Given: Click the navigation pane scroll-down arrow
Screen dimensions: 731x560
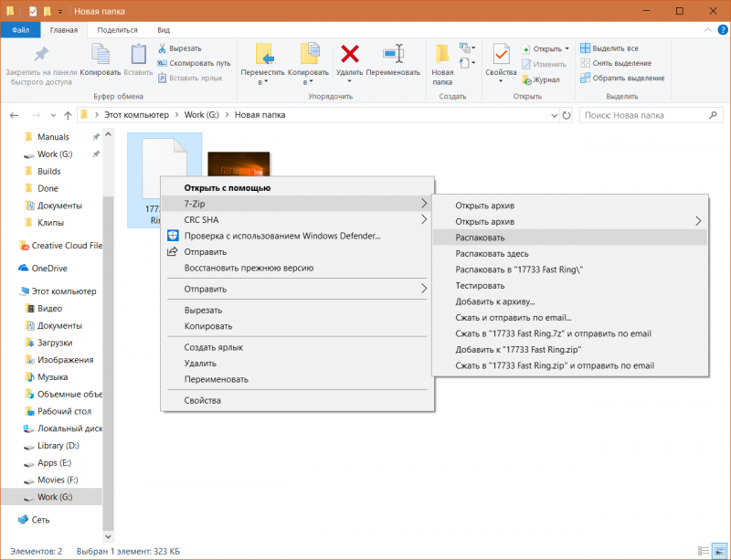Looking at the screenshot, I should click(108, 536).
